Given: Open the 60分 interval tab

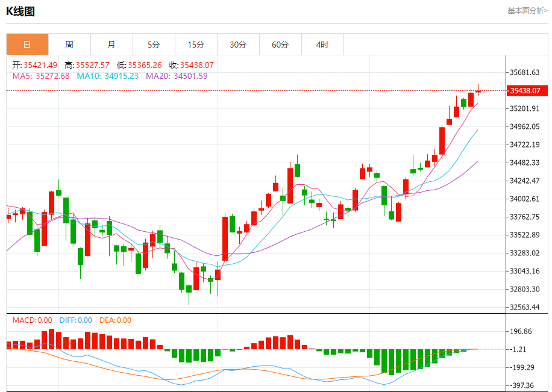Looking at the screenshot, I should point(280,45).
